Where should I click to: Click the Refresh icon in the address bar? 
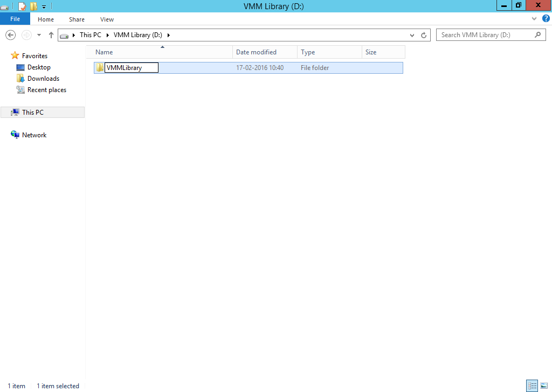tap(423, 34)
